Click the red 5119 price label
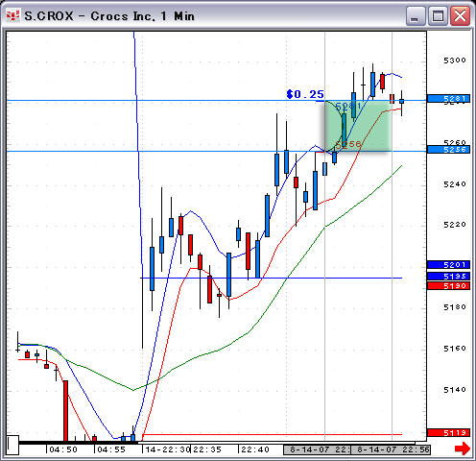Viewport: 476px width, 461px height. click(x=448, y=433)
